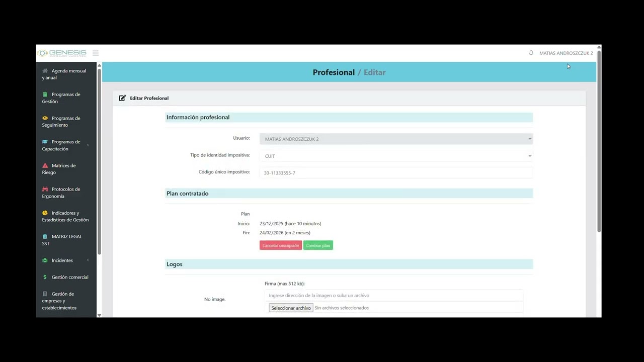Click the Profesional breadcrumb link

[334, 72]
